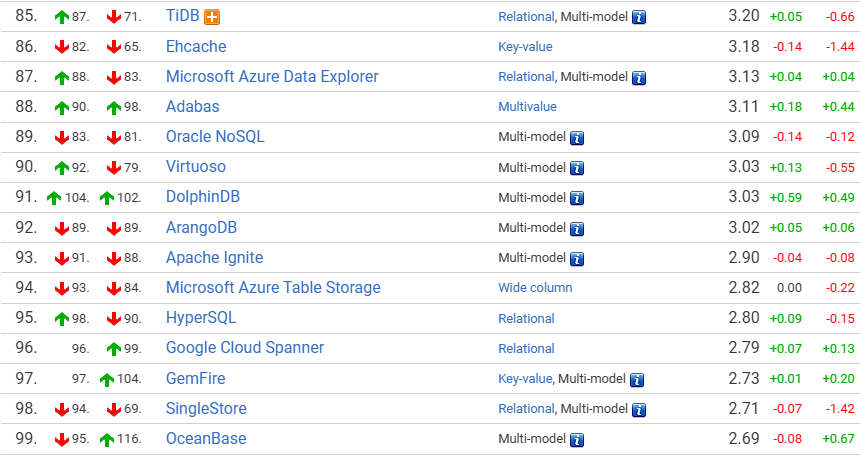Open the Multivalue category link

pos(527,107)
